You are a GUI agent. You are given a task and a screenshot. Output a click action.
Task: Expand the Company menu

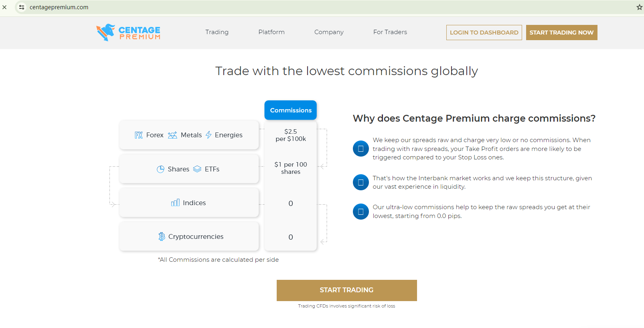(329, 32)
